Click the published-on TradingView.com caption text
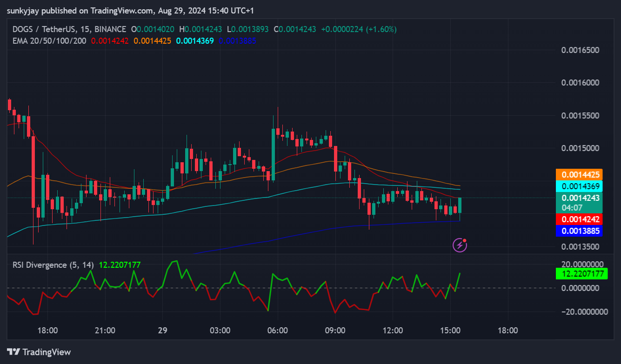The image size is (621, 364). 131,10
